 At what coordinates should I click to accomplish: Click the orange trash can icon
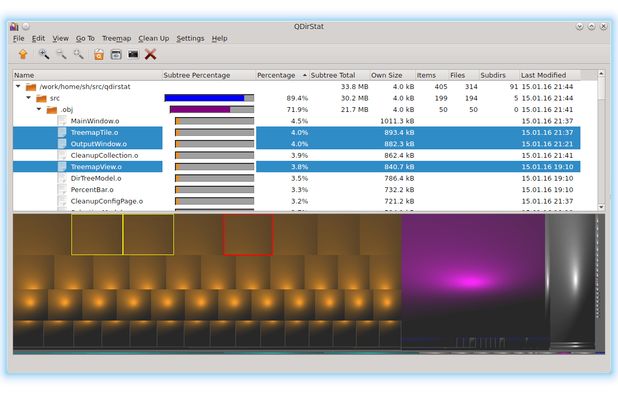click(99, 54)
